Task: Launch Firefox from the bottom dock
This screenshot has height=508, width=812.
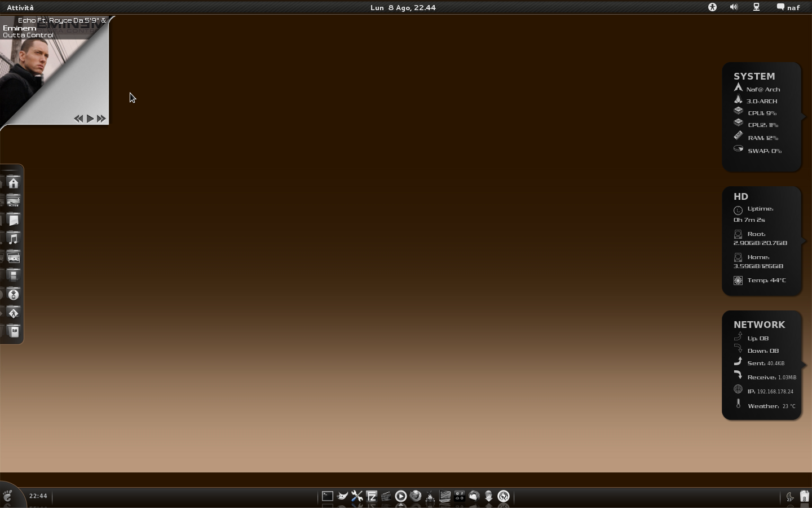Action: (416, 496)
